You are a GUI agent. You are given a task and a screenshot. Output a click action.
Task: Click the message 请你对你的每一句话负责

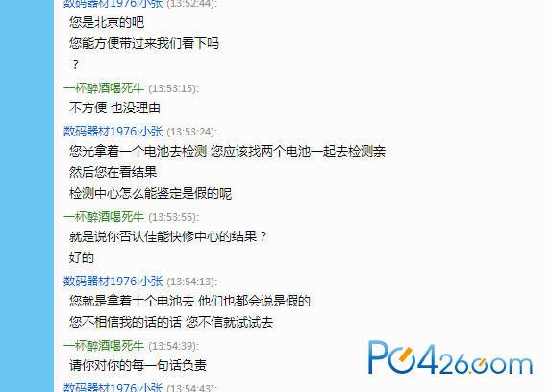[138, 366]
